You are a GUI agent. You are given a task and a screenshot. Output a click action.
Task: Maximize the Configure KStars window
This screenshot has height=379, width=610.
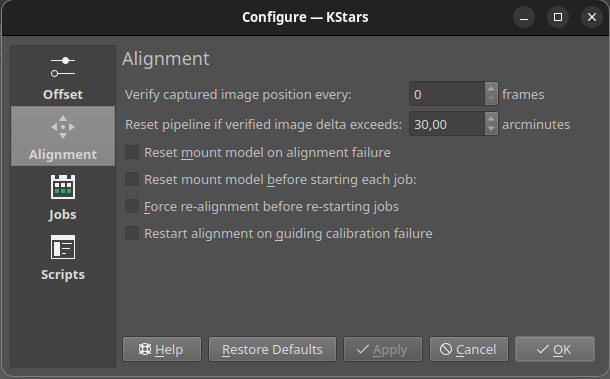558,17
